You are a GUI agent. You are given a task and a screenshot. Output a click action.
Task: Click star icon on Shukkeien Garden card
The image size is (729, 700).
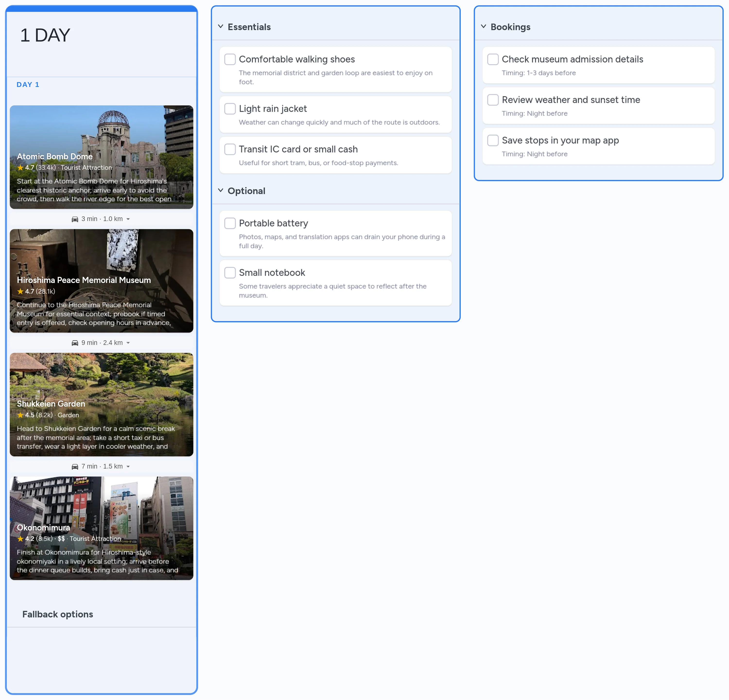point(20,415)
